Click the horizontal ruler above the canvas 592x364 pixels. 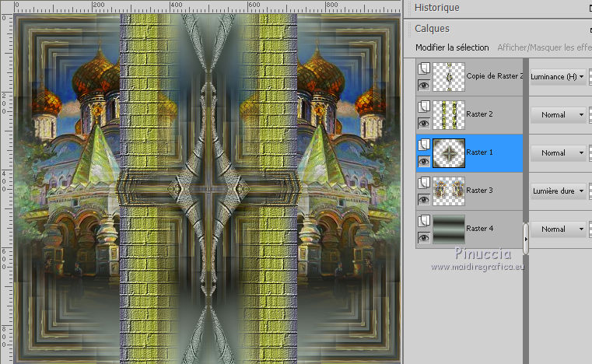pos(207,6)
